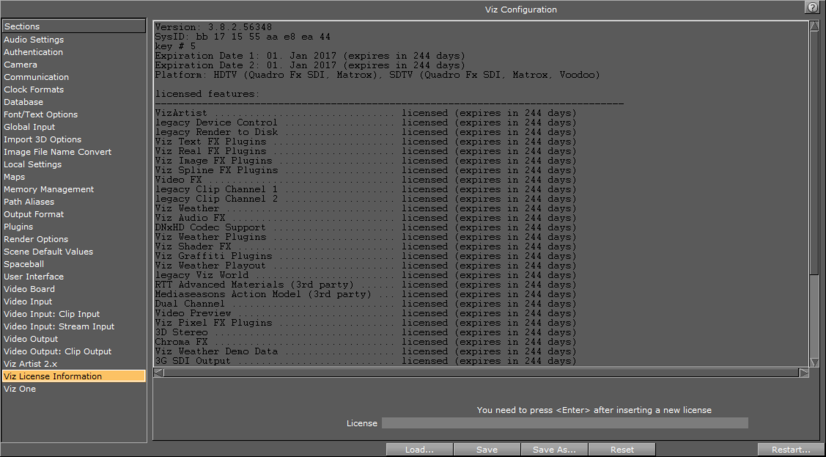Click the 3D Stereo license row
Viewport: 826px width, 457px height.
(366, 332)
